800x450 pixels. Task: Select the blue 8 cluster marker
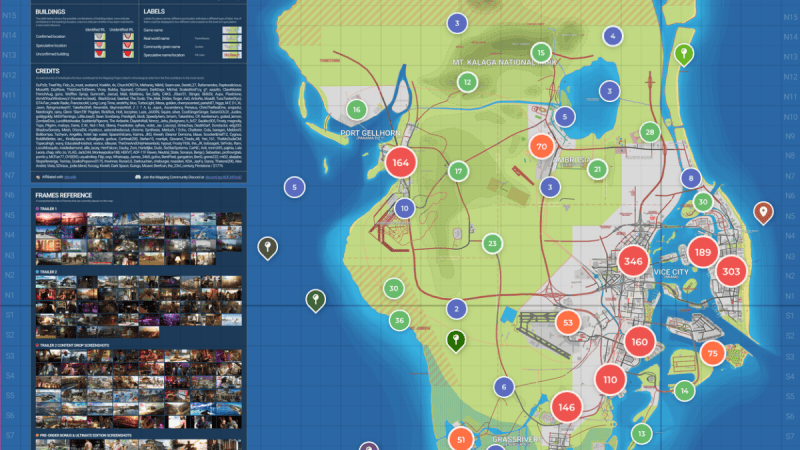pyautogui.click(x=691, y=179)
